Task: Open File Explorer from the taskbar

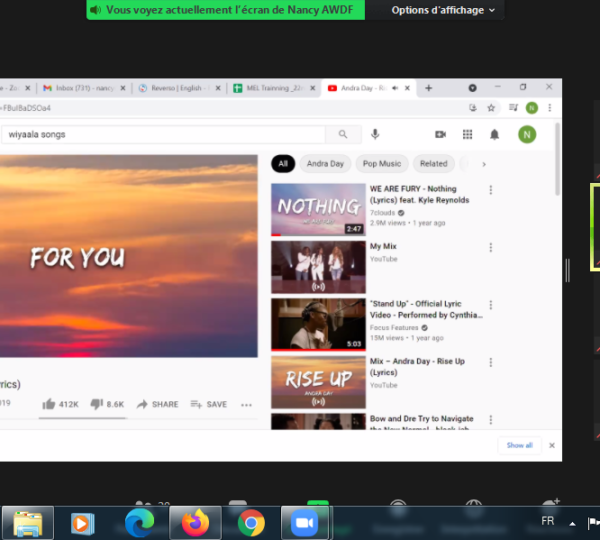Action: coord(28,523)
